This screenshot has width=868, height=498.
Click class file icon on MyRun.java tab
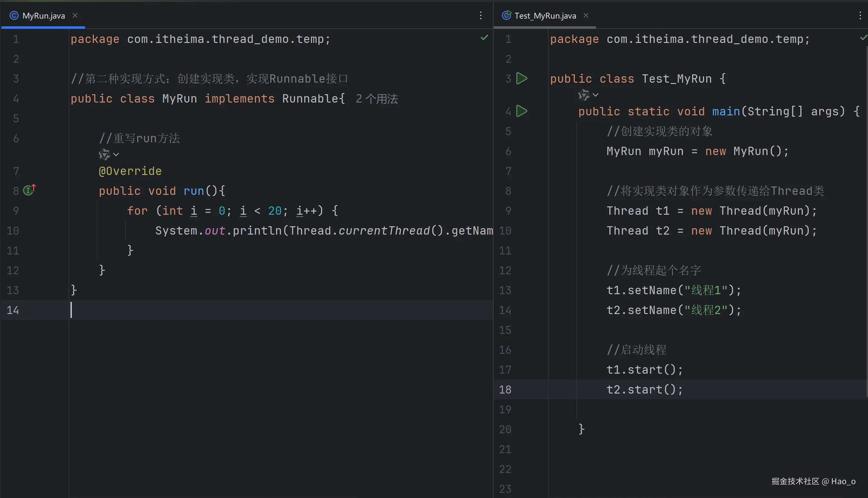[14, 16]
